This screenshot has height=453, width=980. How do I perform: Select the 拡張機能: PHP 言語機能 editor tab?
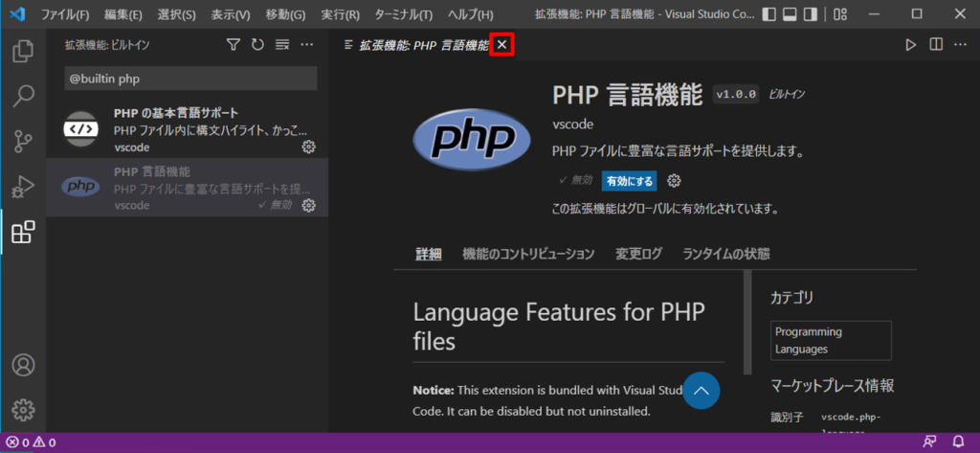(424, 45)
